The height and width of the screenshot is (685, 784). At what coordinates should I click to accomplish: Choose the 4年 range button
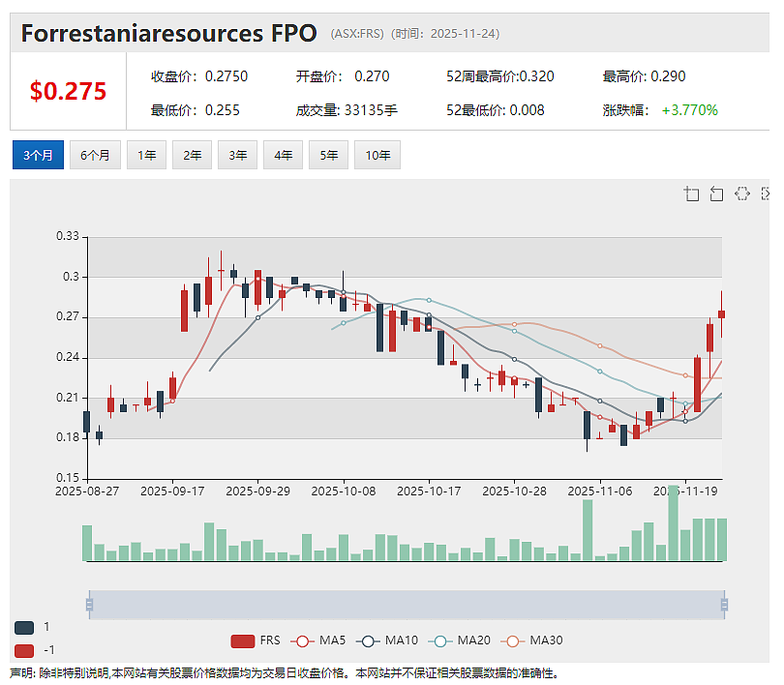click(x=283, y=155)
